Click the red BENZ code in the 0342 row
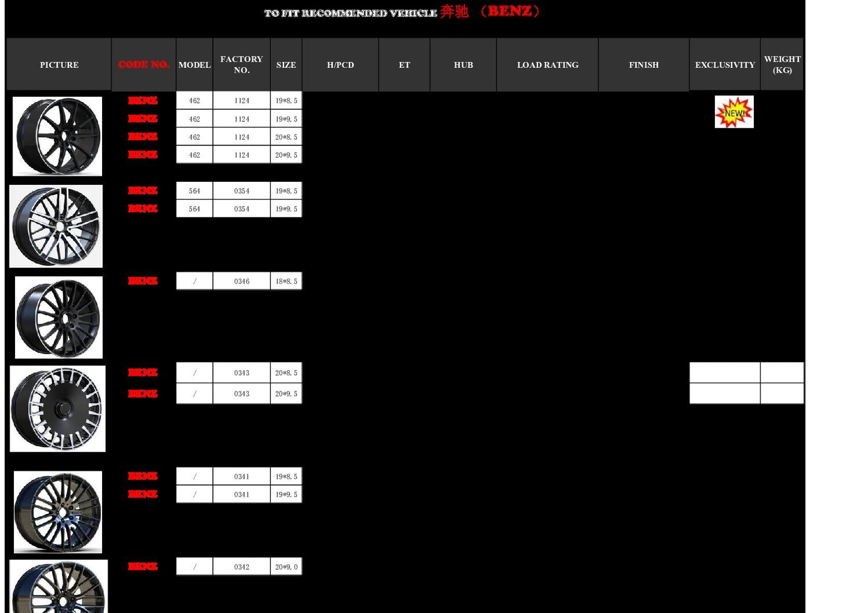Viewport: 868px width, 613px height. 143,566
